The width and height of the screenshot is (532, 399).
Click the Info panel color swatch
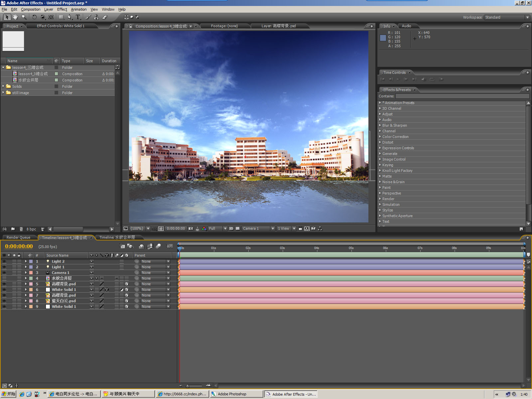[x=383, y=38]
